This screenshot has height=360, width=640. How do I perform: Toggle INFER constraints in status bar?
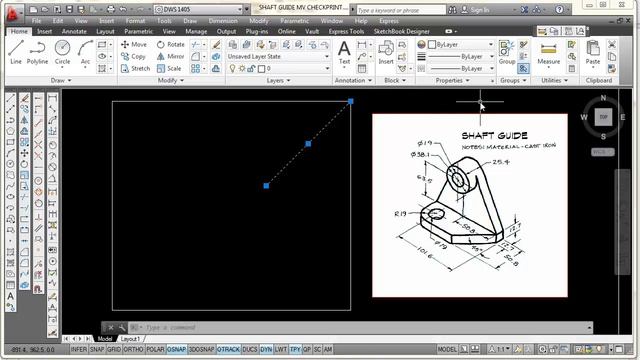[79, 349]
